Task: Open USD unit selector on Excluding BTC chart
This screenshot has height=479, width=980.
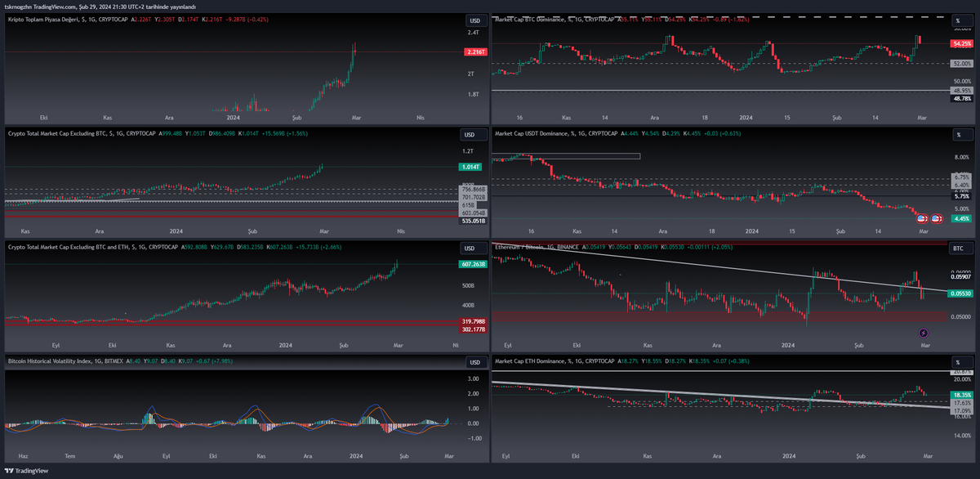Action: 474,134
